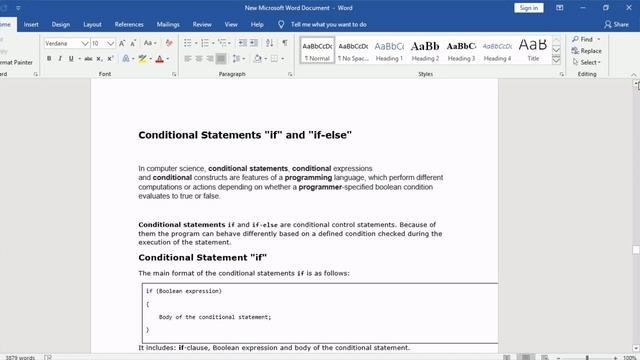The width and height of the screenshot is (640, 360).
Task: Apply strikethrough to selected text
Action: coord(88,59)
